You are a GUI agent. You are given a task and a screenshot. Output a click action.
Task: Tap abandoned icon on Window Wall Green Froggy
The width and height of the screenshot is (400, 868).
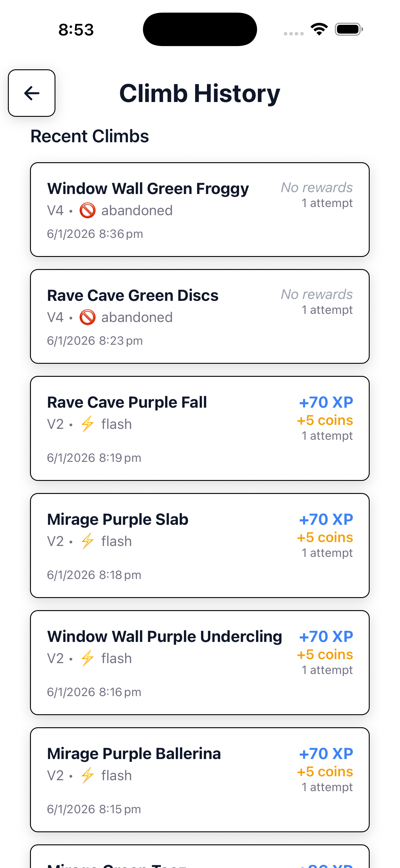click(x=87, y=211)
